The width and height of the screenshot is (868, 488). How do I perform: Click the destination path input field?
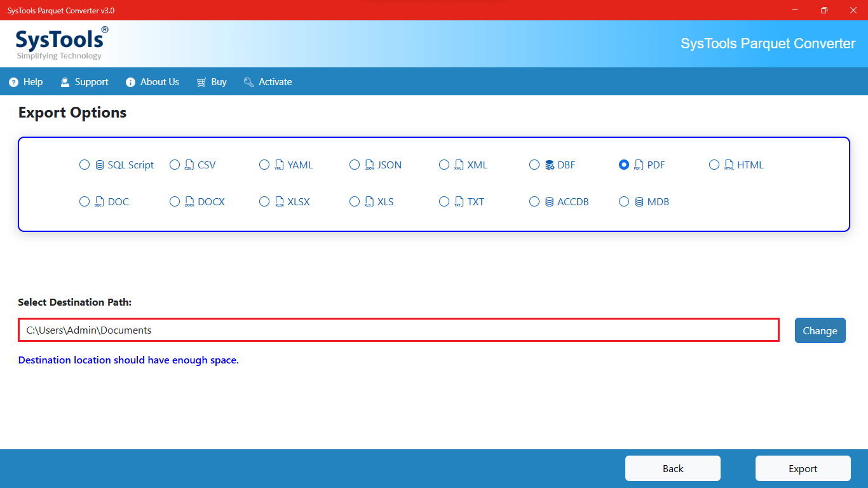click(x=399, y=330)
